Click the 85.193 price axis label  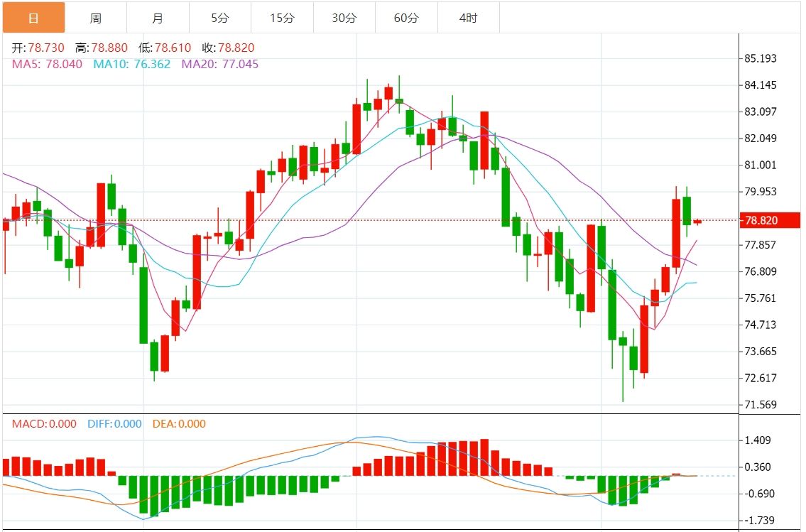(761, 58)
